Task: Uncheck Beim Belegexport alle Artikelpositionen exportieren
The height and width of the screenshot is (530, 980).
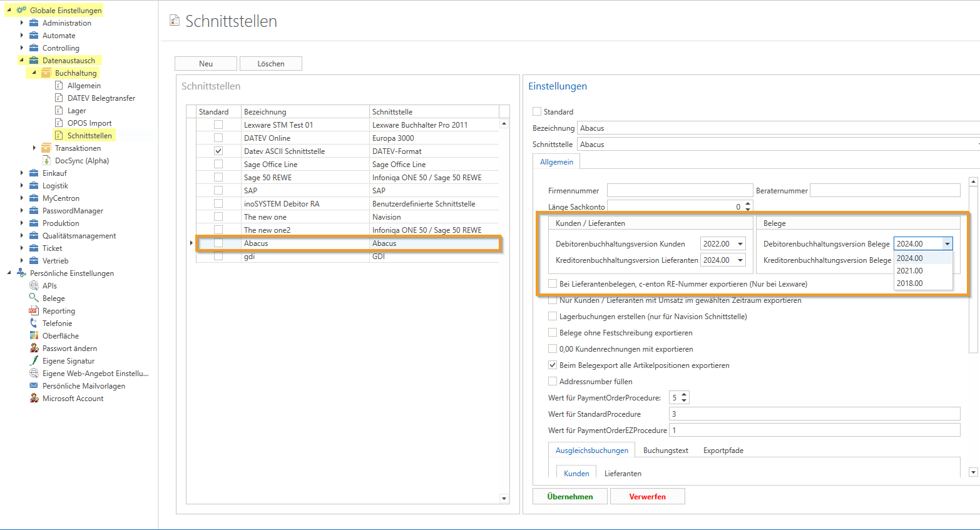Action: pyautogui.click(x=553, y=365)
